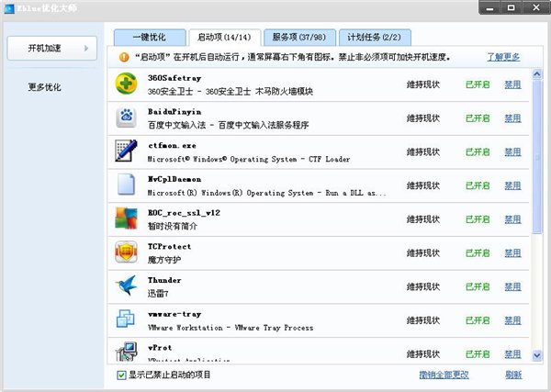Open the 了解更多 link

pyautogui.click(x=503, y=57)
